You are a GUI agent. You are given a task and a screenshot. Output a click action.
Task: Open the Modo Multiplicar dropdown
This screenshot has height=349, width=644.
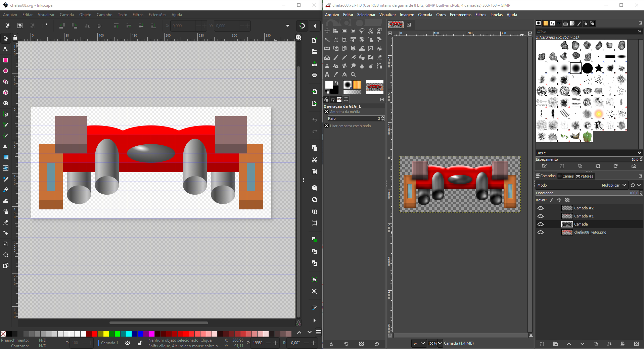(x=582, y=185)
